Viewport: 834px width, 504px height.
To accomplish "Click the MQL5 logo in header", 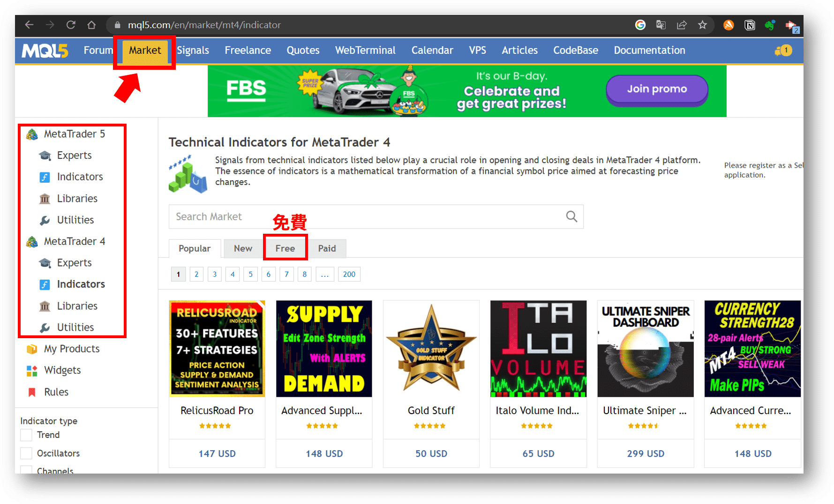I will click(x=45, y=51).
